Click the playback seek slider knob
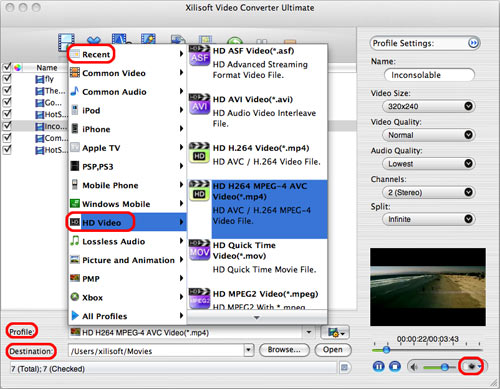 point(386,350)
